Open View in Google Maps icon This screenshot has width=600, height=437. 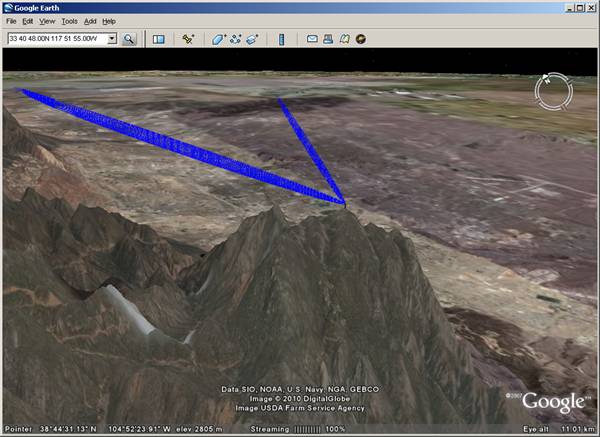(344, 39)
